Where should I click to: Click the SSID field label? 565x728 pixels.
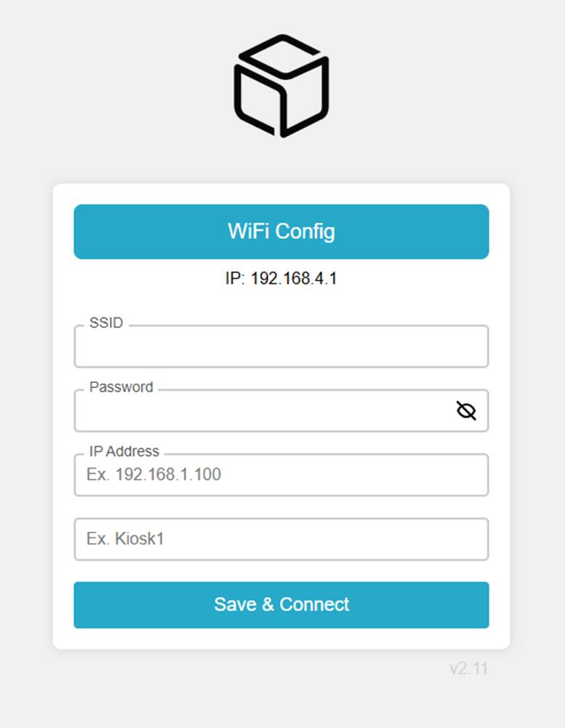pyautogui.click(x=106, y=323)
